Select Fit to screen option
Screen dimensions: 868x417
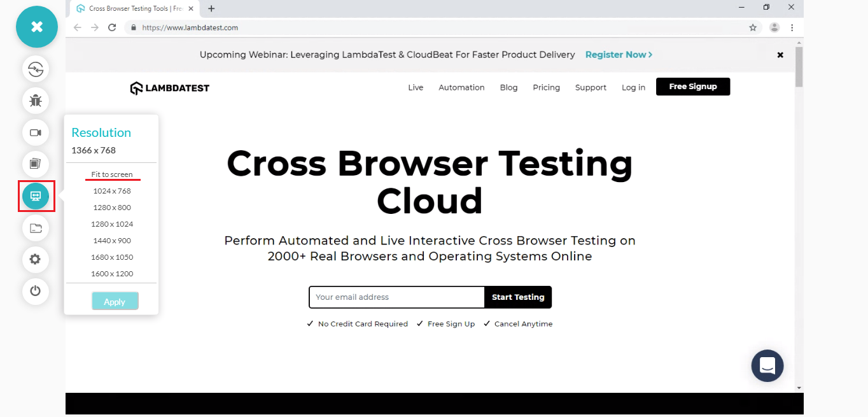pos(112,174)
